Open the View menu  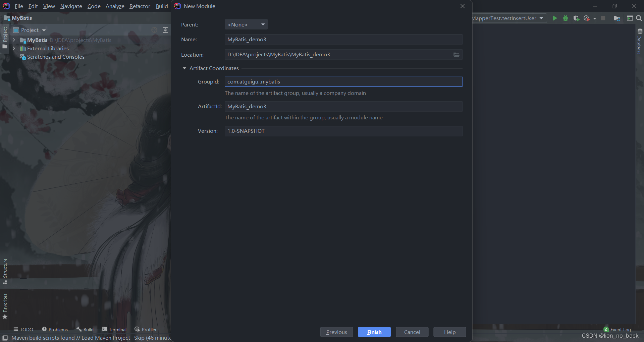[49, 6]
